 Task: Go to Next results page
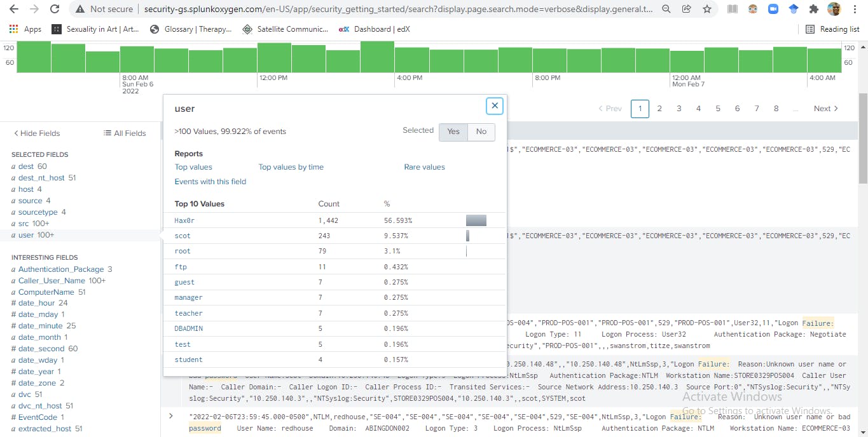click(x=826, y=109)
